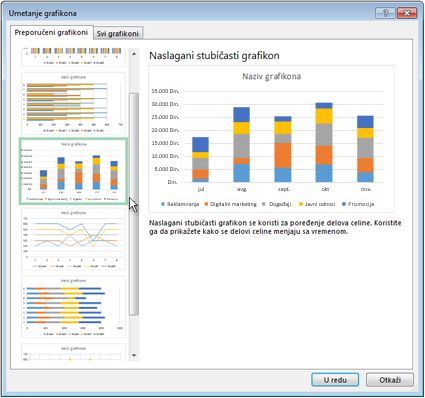Select the stacked column chart thumbnail
The image size is (425, 398).
click(73, 171)
